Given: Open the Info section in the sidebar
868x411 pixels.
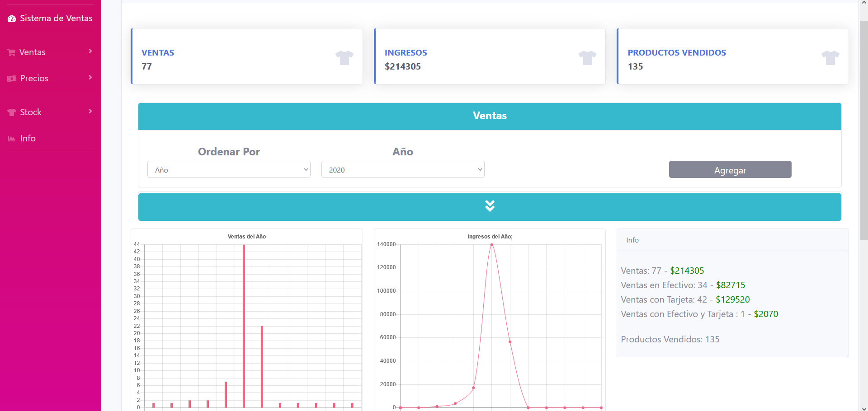Looking at the screenshot, I should tap(28, 138).
